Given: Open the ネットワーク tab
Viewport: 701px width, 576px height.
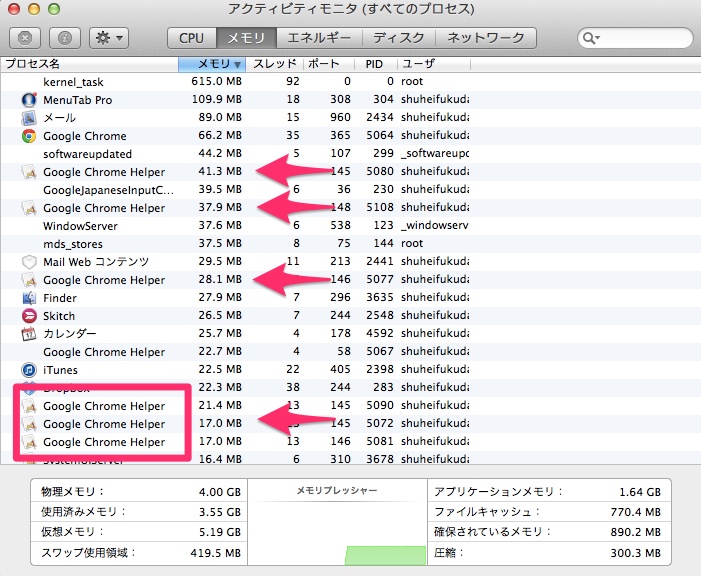Looking at the screenshot, I should [x=486, y=38].
